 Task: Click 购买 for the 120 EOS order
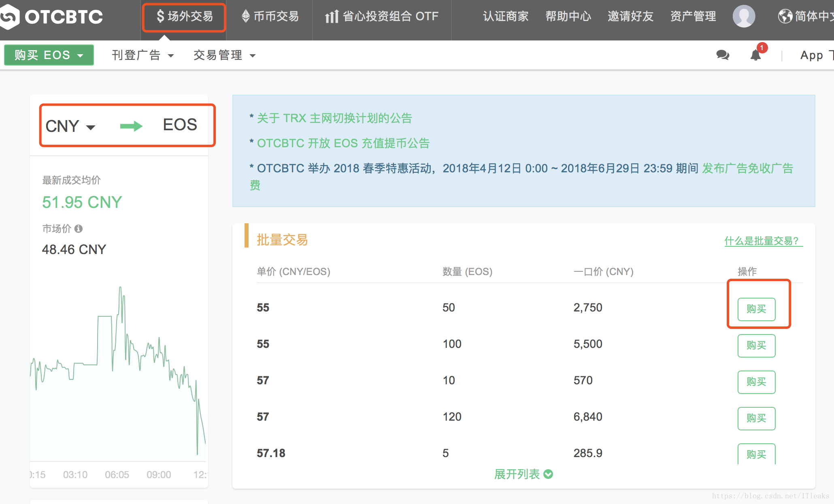[x=756, y=418]
